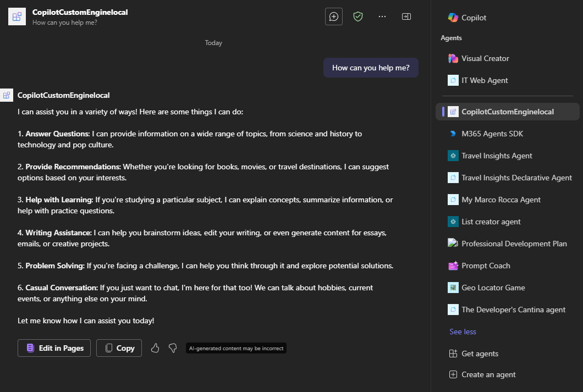Collapse agent list with See less

tap(463, 332)
